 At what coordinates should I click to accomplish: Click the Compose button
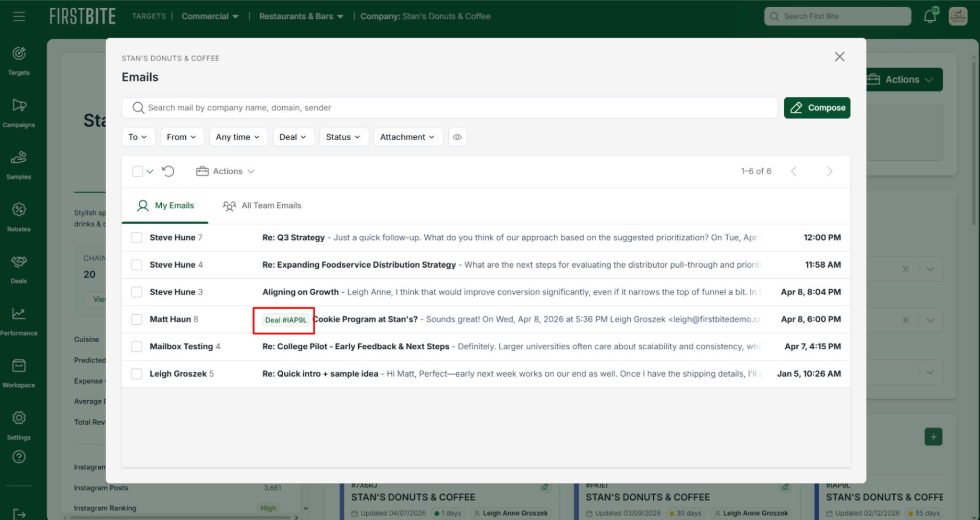tap(817, 108)
